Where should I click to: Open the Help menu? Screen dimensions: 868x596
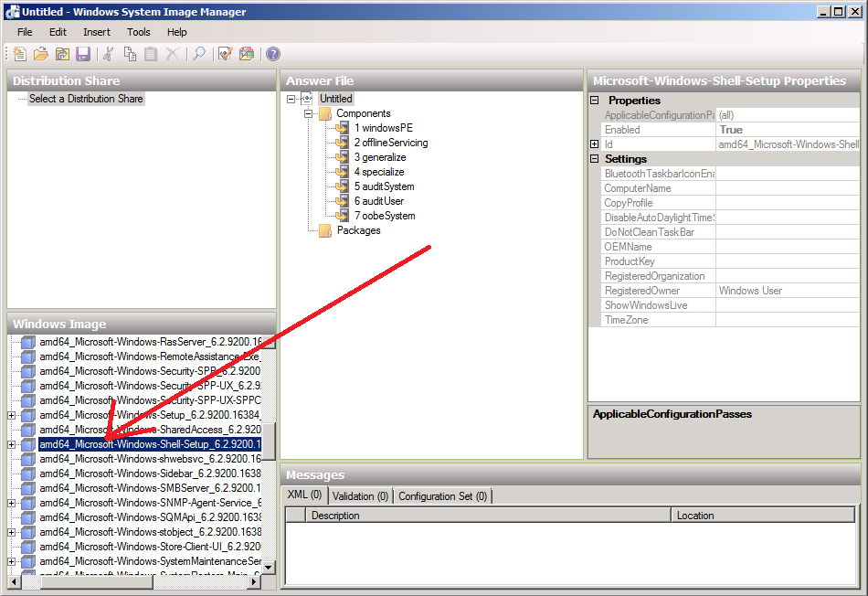(x=177, y=32)
